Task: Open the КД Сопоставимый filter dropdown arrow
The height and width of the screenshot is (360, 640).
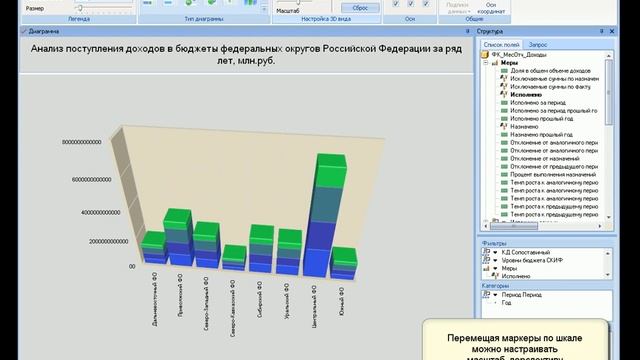Action: pos(495,253)
